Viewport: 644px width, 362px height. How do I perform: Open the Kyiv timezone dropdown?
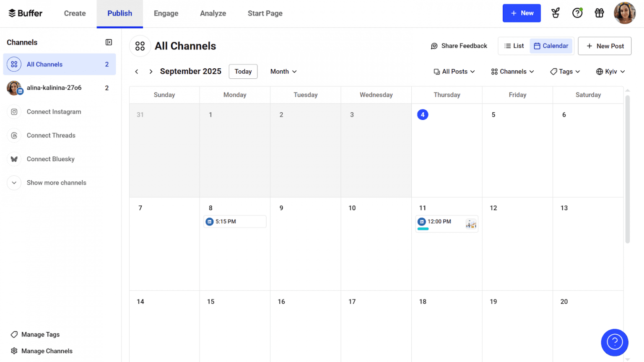pyautogui.click(x=610, y=72)
